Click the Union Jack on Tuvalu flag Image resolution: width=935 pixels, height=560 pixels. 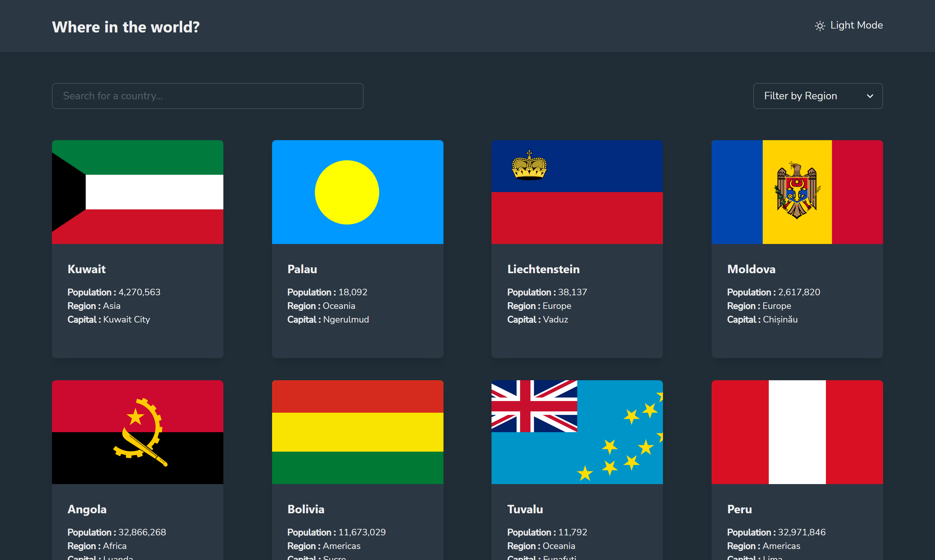(534, 406)
